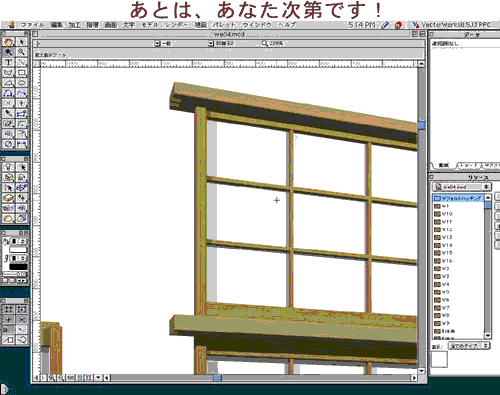The height and width of the screenshot is (395, 500).
Task: Open the 表示 type filter popup
Action: click(x=469, y=346)
